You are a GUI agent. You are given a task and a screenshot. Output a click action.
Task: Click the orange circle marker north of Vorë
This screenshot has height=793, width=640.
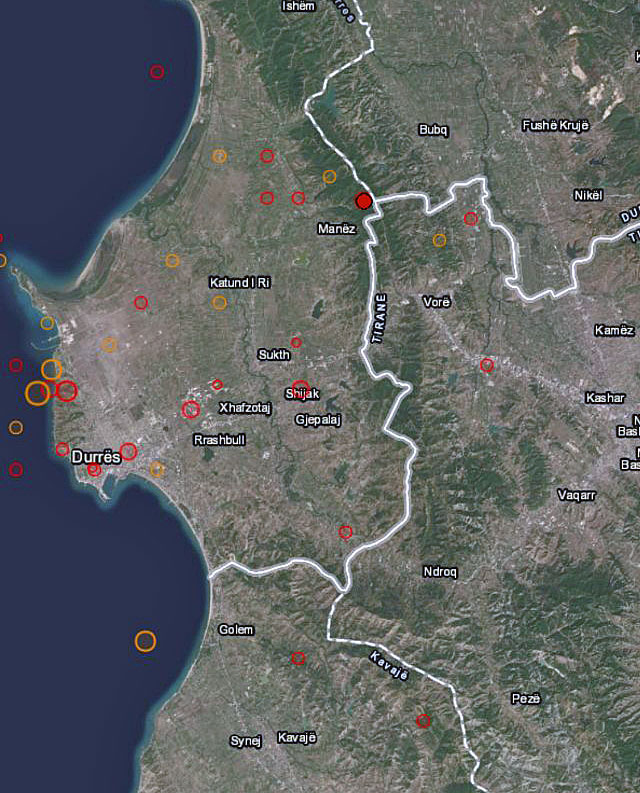click(x=439, y=240)
